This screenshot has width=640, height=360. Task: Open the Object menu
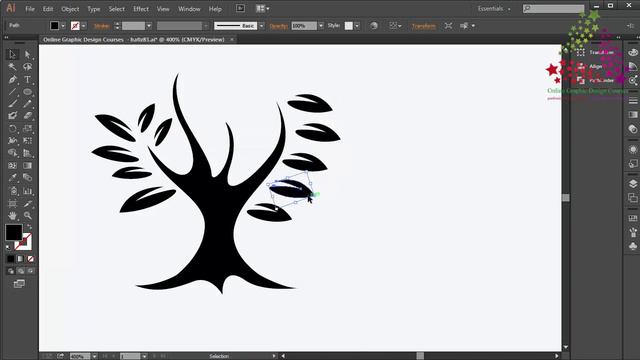tap(70, 9)
